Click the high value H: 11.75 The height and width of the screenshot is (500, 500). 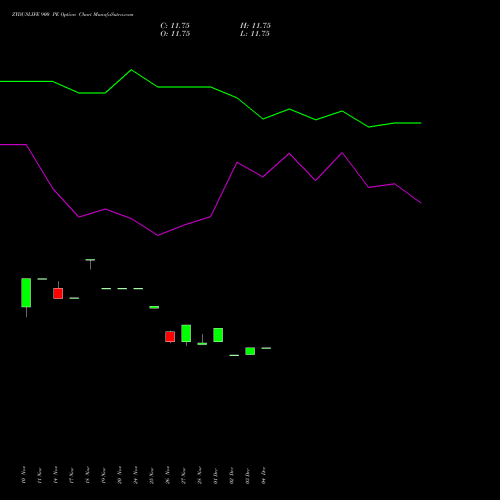[x=255, y=26]
